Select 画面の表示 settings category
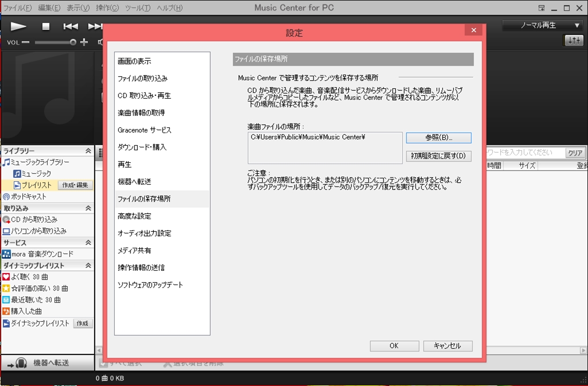Viewport: 588px width, 386px height. pyautogui.click(x=162, y=61)
